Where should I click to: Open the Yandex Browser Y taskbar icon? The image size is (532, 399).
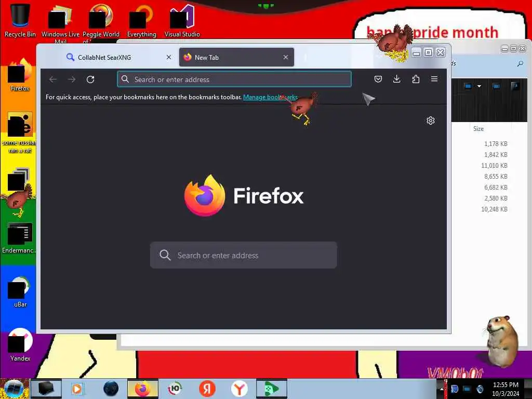(240, 389)
